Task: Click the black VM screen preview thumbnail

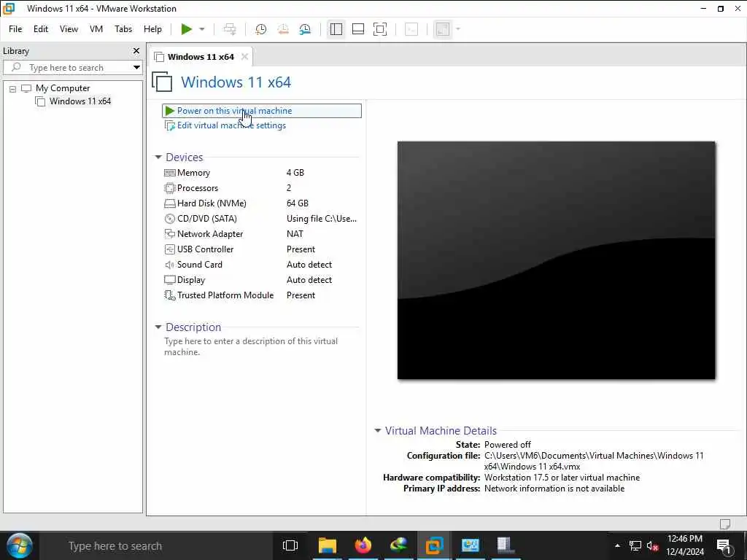Action: (557, 260)
